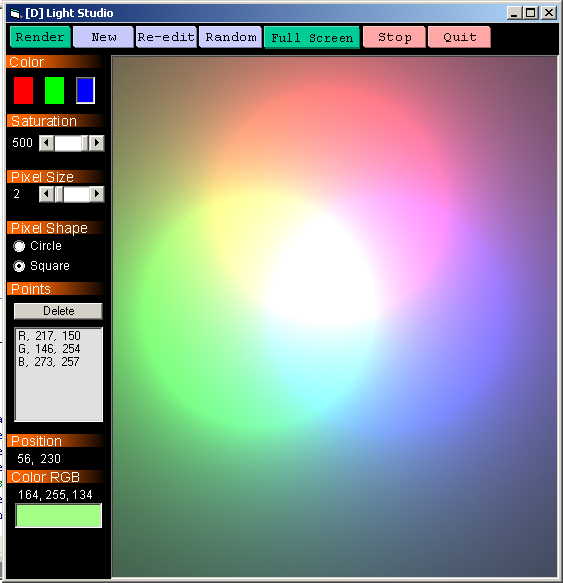
Task: Generate a Random light arrangement
Action: (x=230, y=37)
